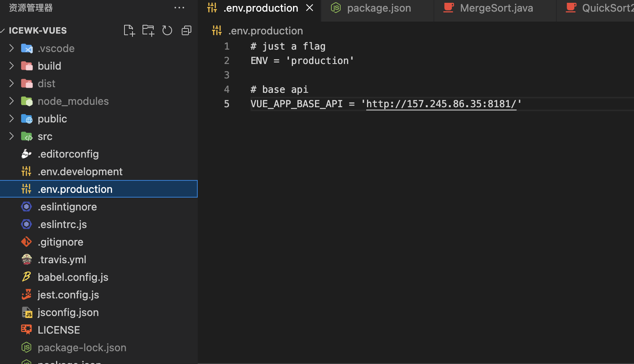Viewport: 634px width, 364px height.
Task: Click the build folder icon
Action: [x=26, y=66]
